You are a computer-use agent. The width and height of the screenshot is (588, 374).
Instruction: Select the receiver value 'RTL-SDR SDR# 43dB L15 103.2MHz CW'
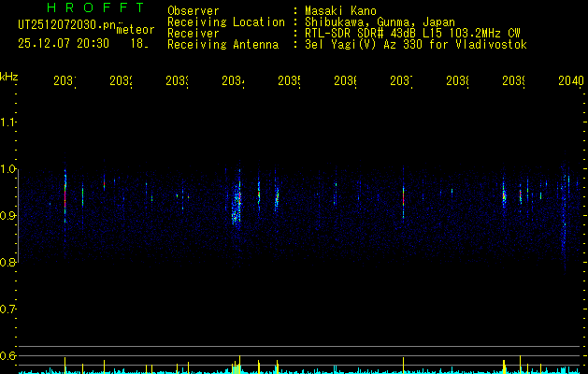point(412,34)
